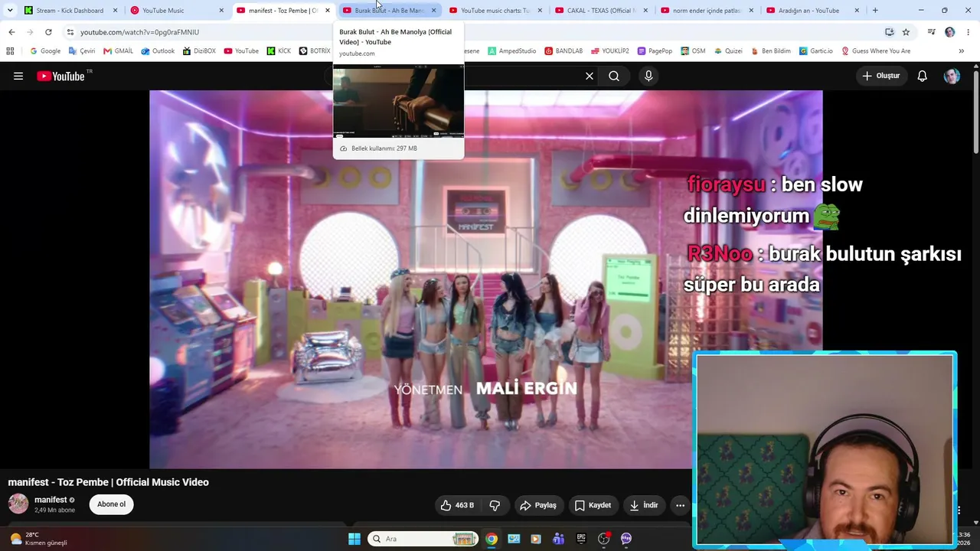Download the video with İndir

[x=644, y=505]
